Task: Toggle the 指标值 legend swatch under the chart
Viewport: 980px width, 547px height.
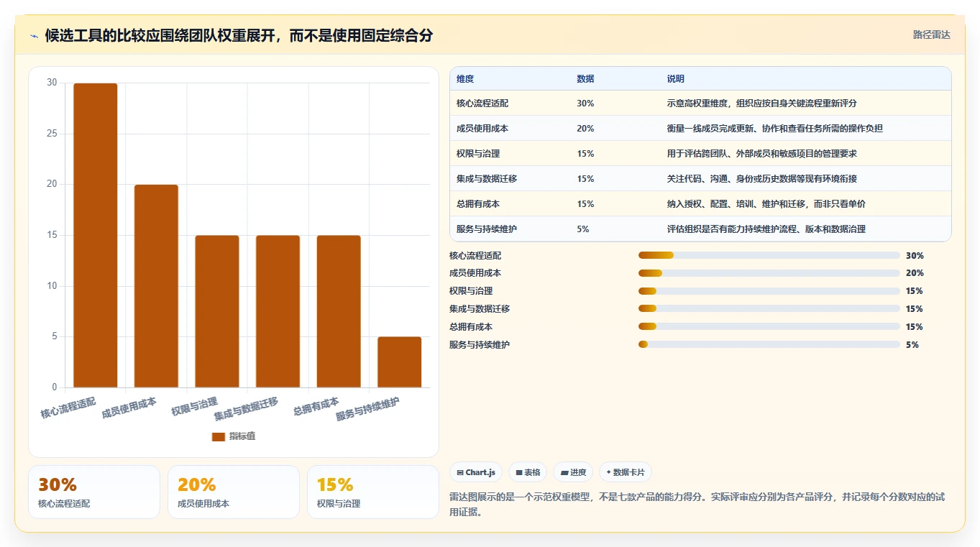Action: 219,436
